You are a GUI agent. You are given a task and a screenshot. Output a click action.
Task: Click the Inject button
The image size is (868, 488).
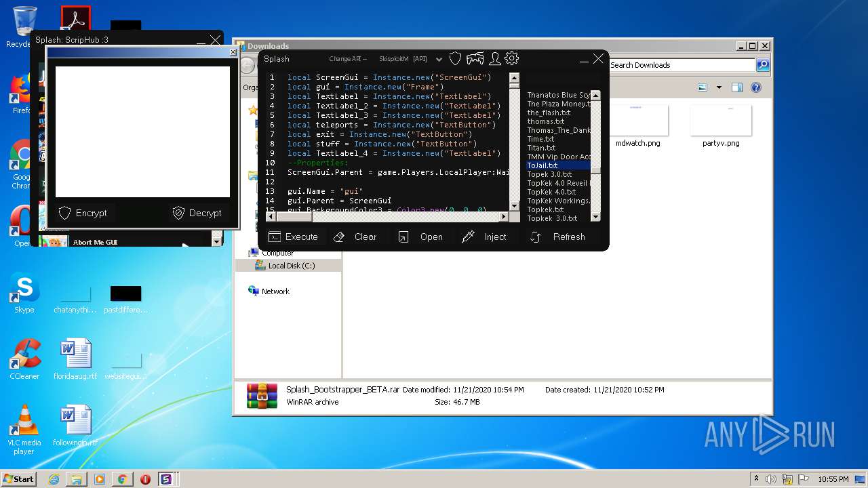[x=484, y=237]
